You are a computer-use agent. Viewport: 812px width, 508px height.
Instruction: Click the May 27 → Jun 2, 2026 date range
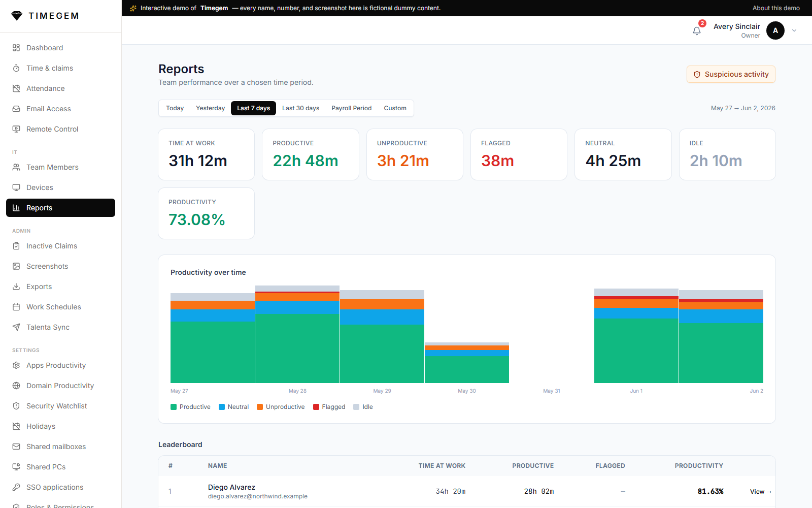(x=743, y=108)
